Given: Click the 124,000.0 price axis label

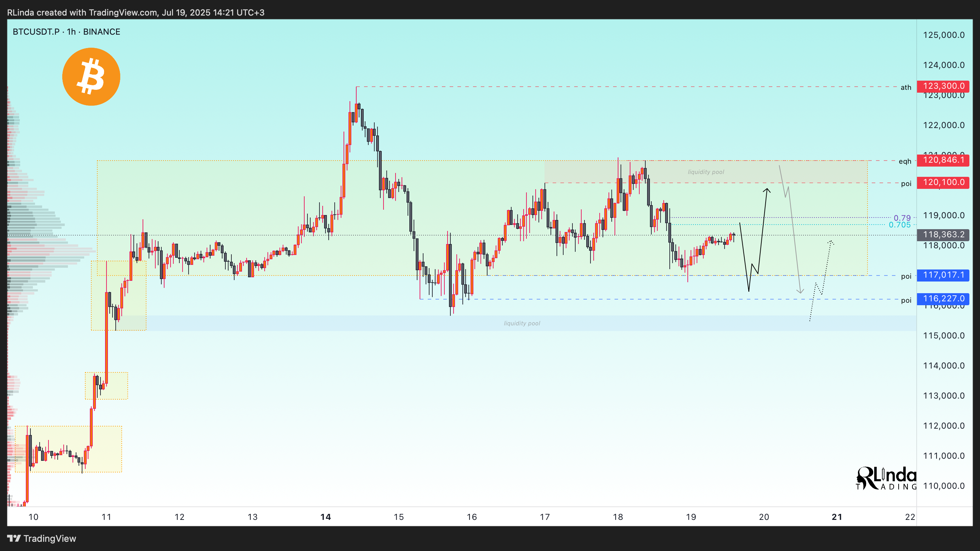Looking at the screenshot, I should point(944,65).
